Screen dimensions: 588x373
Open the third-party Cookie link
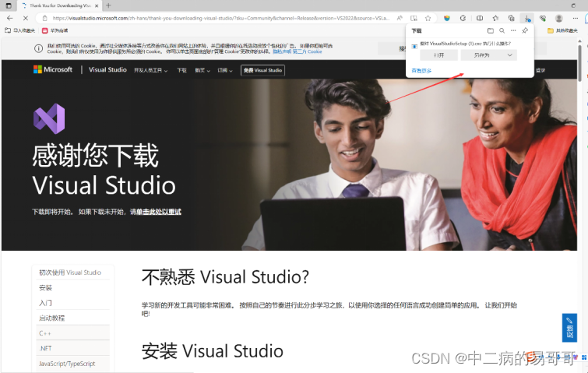307,51
